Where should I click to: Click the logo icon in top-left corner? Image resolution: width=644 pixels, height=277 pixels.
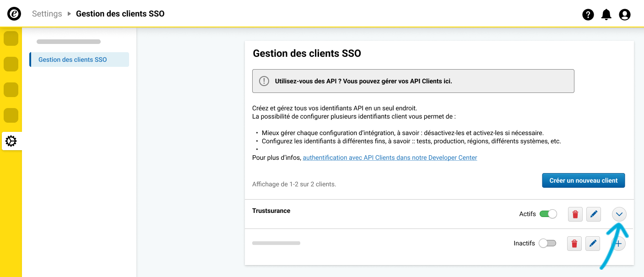[x=14, y=14]
